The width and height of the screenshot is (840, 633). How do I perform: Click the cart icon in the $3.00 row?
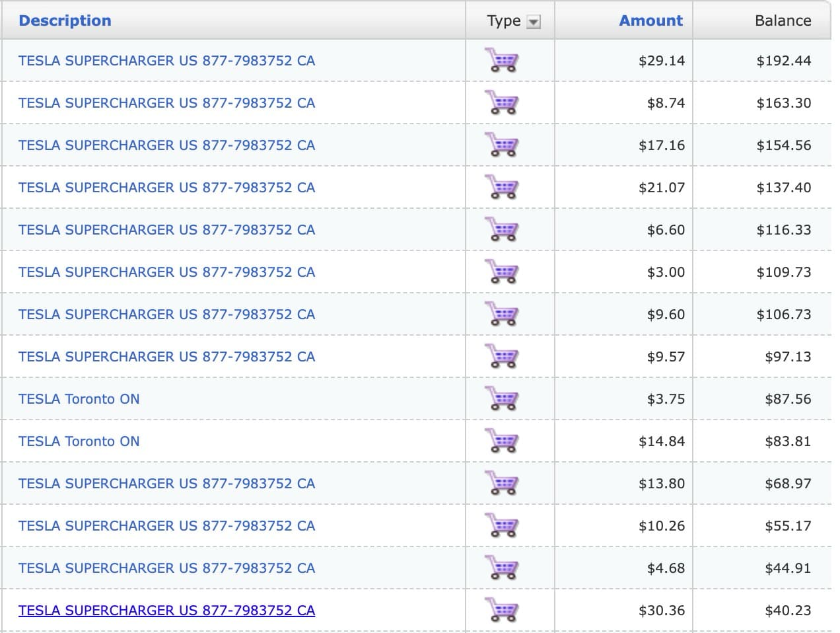501,272
